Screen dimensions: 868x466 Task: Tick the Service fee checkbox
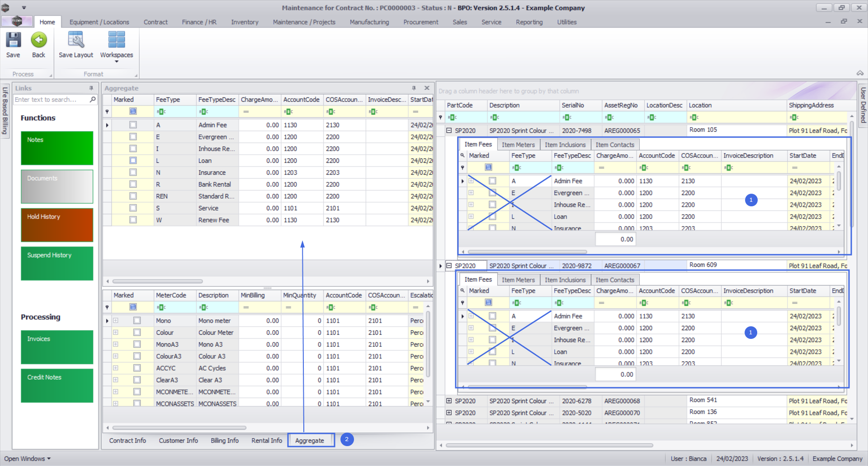(x=133, y=208)
